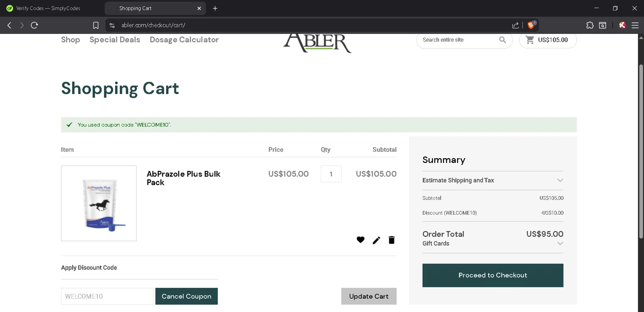
Task: Open the browser hamburger menu
Action: point(635,25)
